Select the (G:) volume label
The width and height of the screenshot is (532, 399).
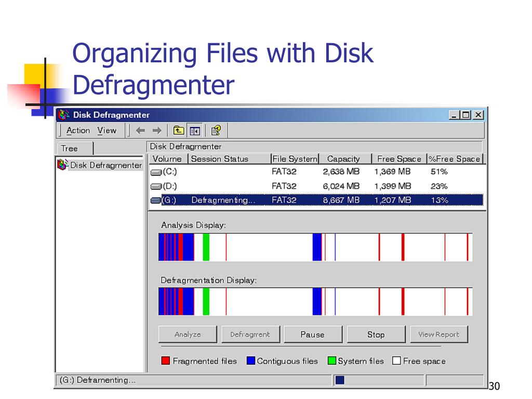(169, 200)
